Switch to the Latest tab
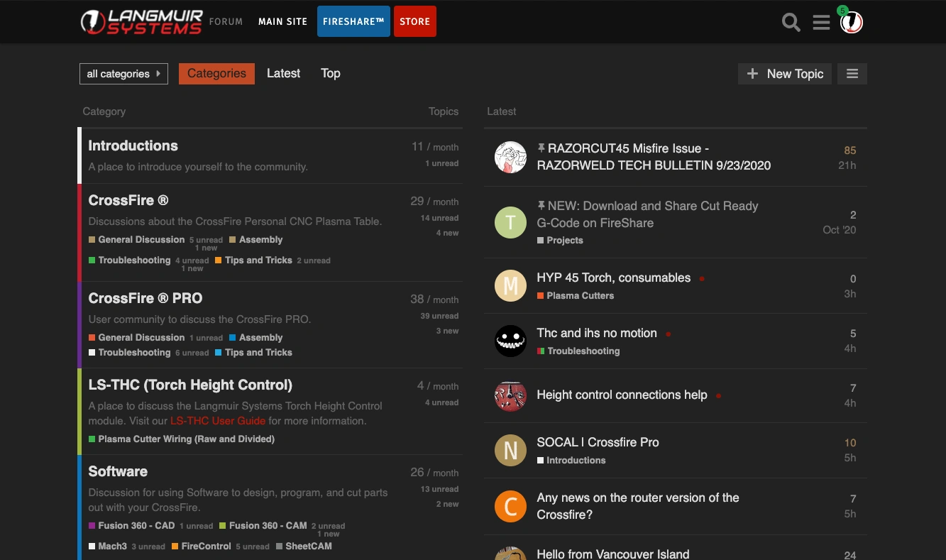 pos(283,73)
